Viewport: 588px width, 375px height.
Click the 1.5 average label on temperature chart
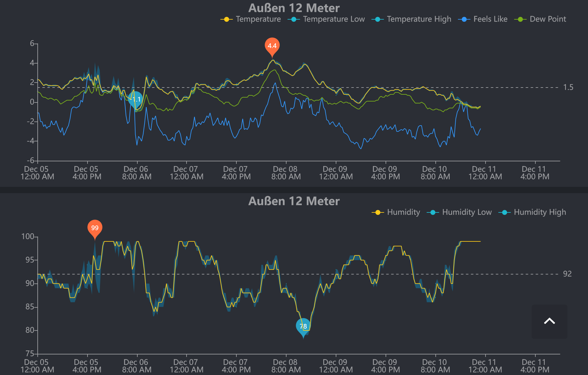click(568, 88)
